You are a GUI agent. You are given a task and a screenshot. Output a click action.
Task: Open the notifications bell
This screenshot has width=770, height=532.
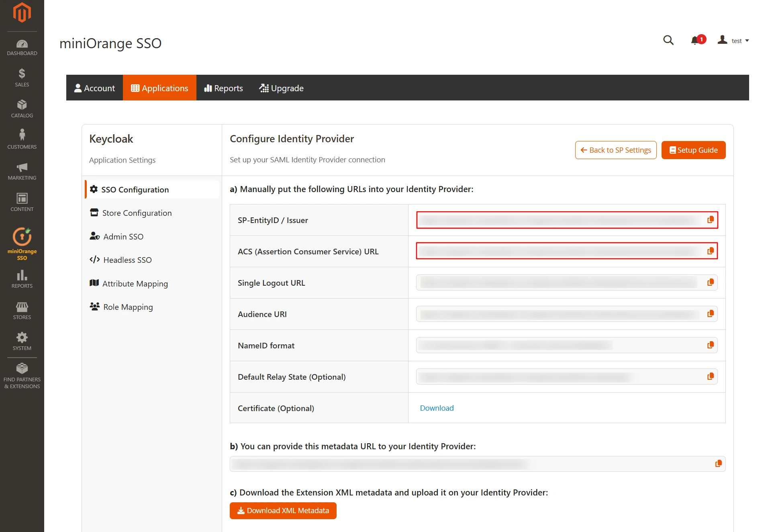click(x=695, y=40)
